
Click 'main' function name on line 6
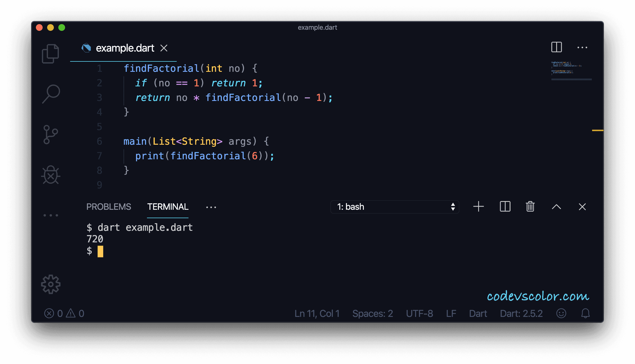(135, 141)
